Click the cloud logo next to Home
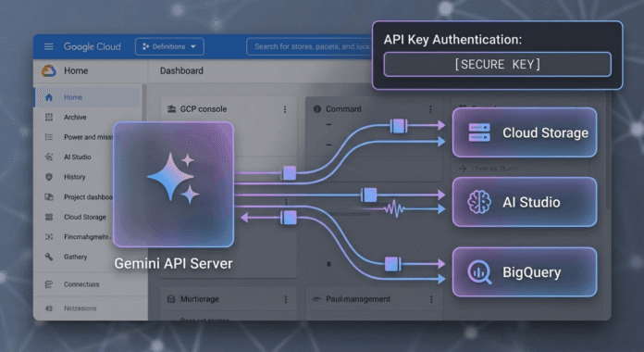Screen dimensions: 644x352 (x=49, y=70)
